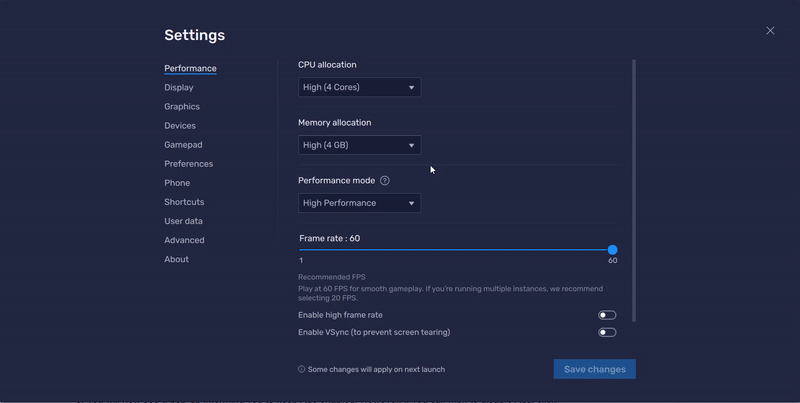Viewport: 800px width, 403px height.
Task: Click the Save changes button
Action: (x=594, y=369)
